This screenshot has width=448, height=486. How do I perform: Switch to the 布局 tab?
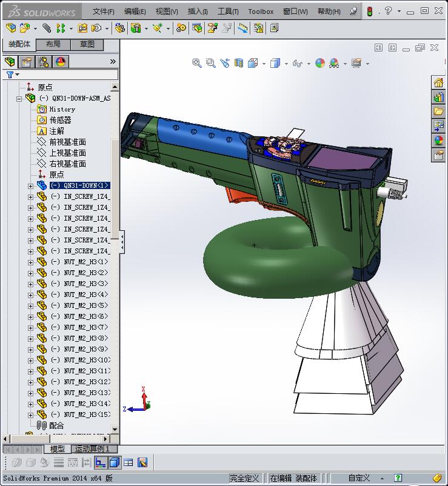click(53, 44)
